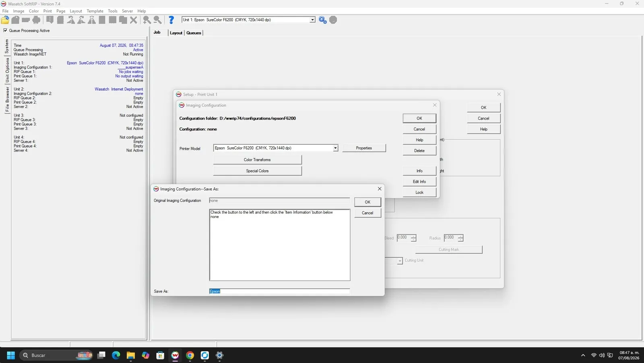Click the blue gears setup icon

(x=322, y=20)
